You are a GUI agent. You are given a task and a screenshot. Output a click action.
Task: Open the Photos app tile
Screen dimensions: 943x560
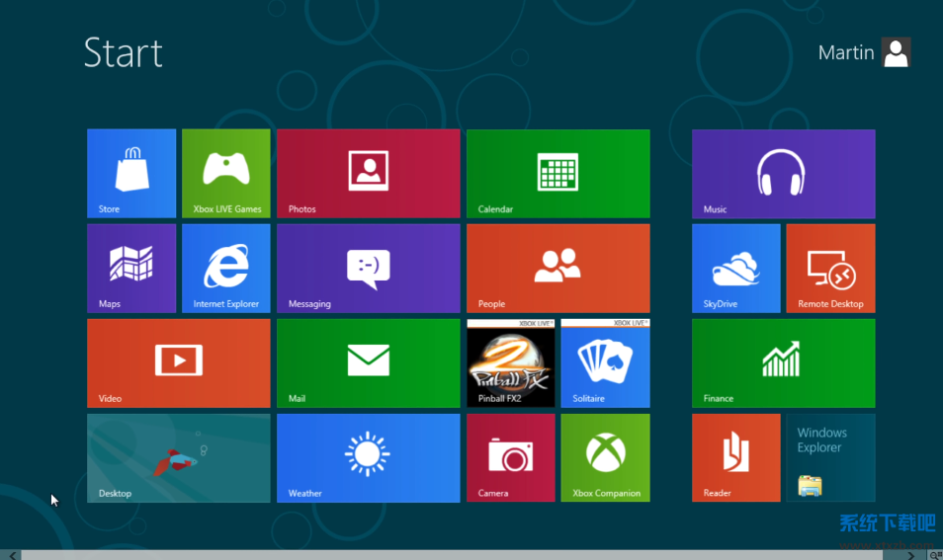click(x=368, y=173)
